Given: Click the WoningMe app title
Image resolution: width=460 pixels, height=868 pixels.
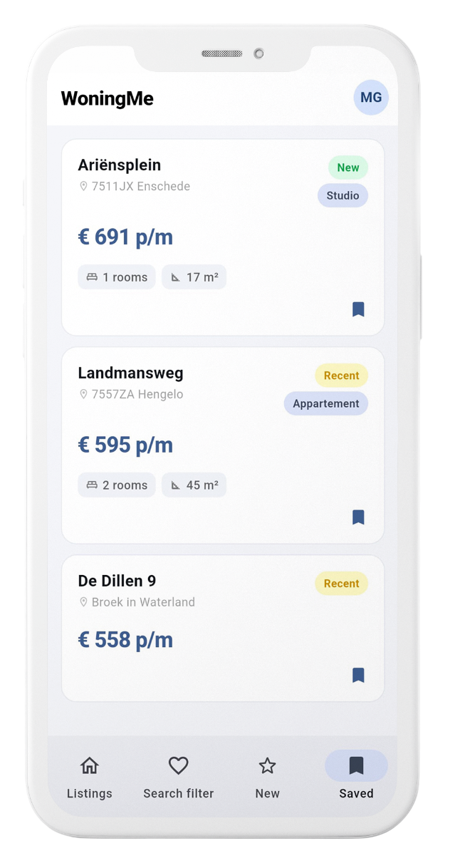Looking at the screenshot, I should coord(107,98).
